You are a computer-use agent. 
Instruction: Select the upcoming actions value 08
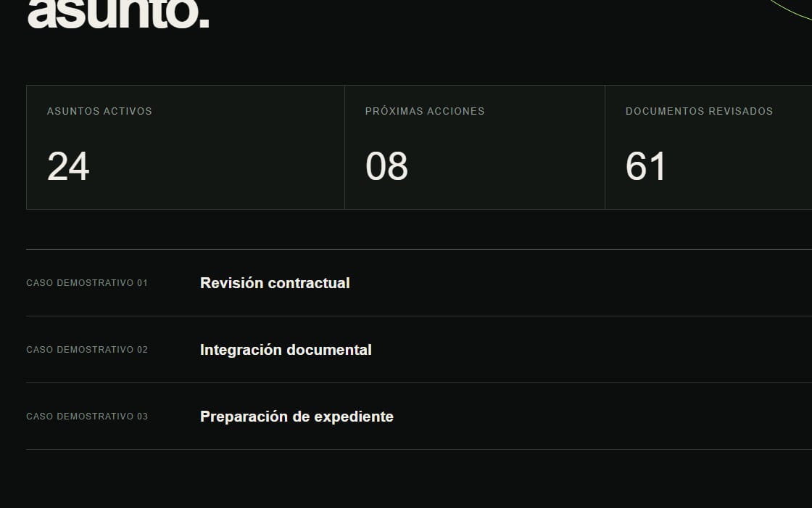tap(387, 166)
